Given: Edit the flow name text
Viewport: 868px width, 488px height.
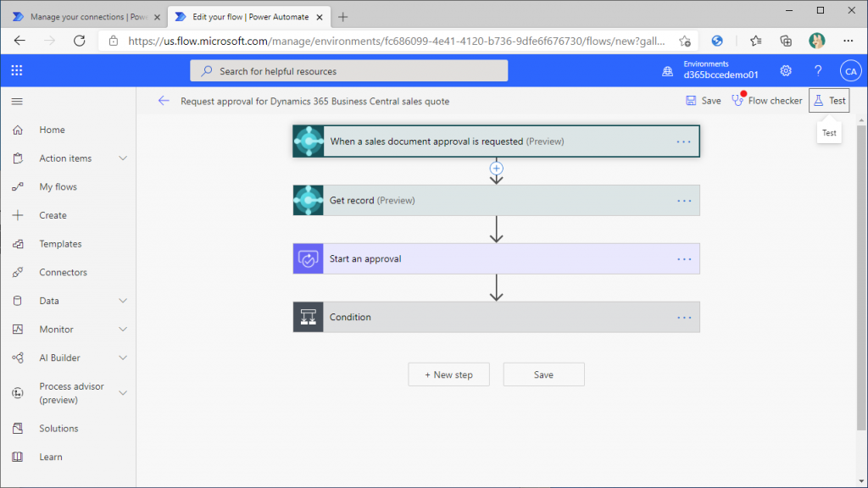Looking at the screenshot, I should click(315, 102).
